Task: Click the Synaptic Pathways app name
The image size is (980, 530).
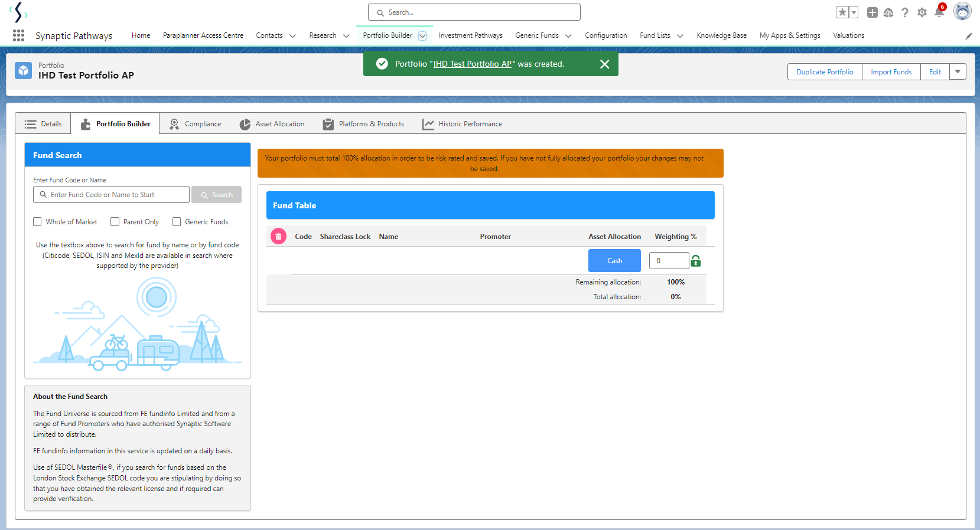Action: [74, 35]
